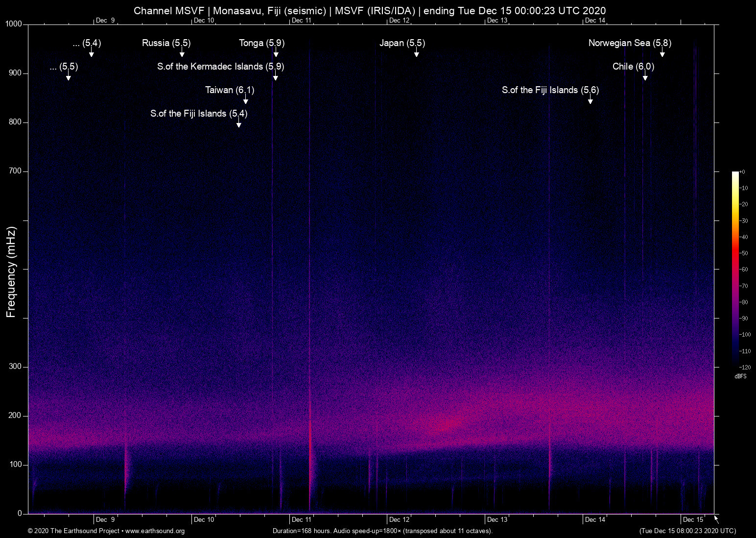Viewport: 756px width, 538px height.
Task: Click arrow below S.of the Fiji Islands (5.6)
Action: [591, 100]
